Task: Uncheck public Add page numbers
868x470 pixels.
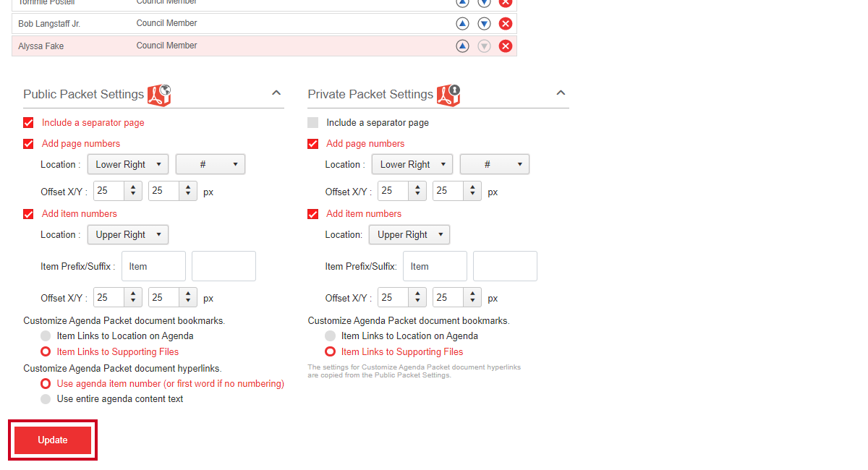Action: coord(28,144)
